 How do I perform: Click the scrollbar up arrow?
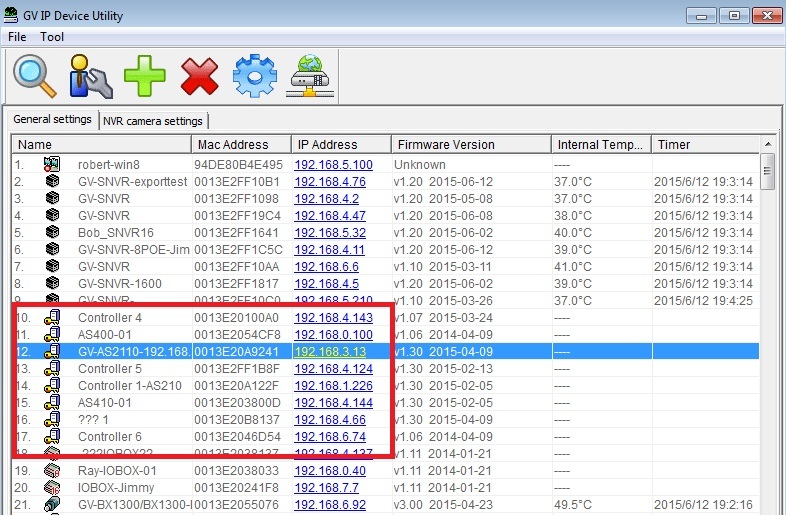[x=767, y=144]
